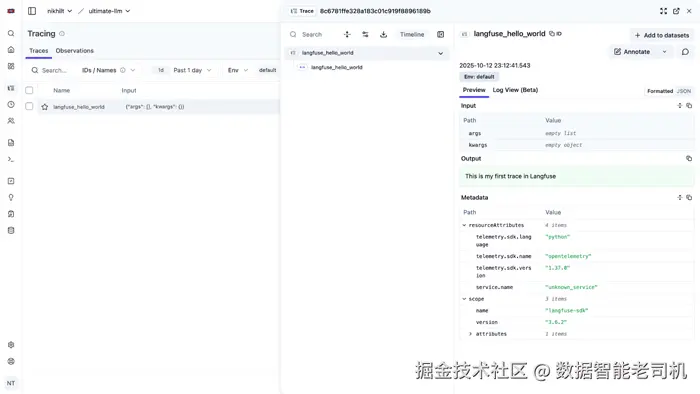Star the langfuse_hello_world trace row

pos(45,107)
